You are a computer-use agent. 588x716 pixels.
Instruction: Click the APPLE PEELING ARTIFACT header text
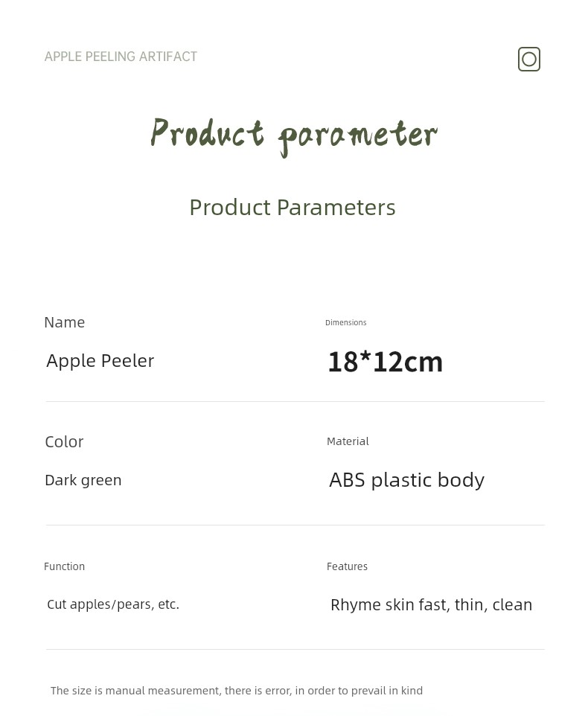(x=121, y=57)
